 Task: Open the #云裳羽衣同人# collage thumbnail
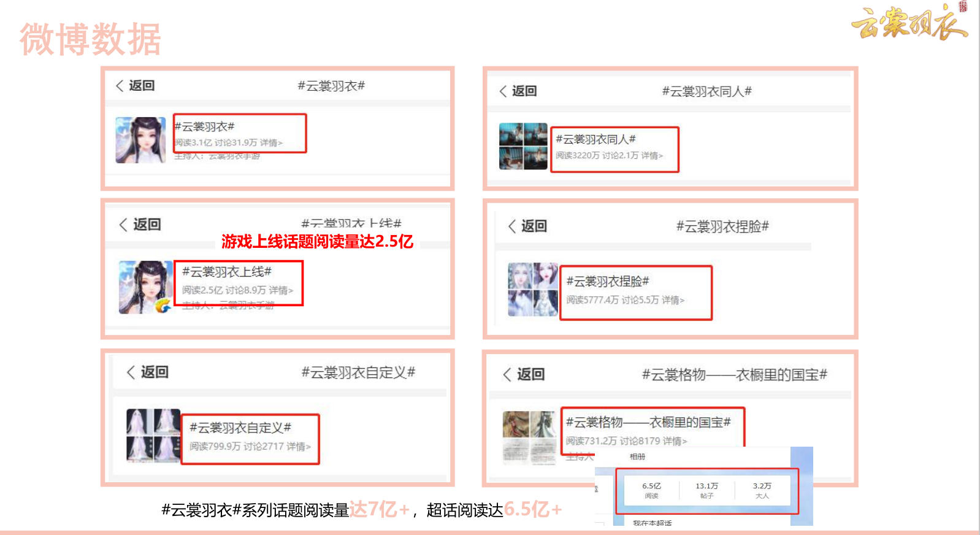[x=523, y=146]
